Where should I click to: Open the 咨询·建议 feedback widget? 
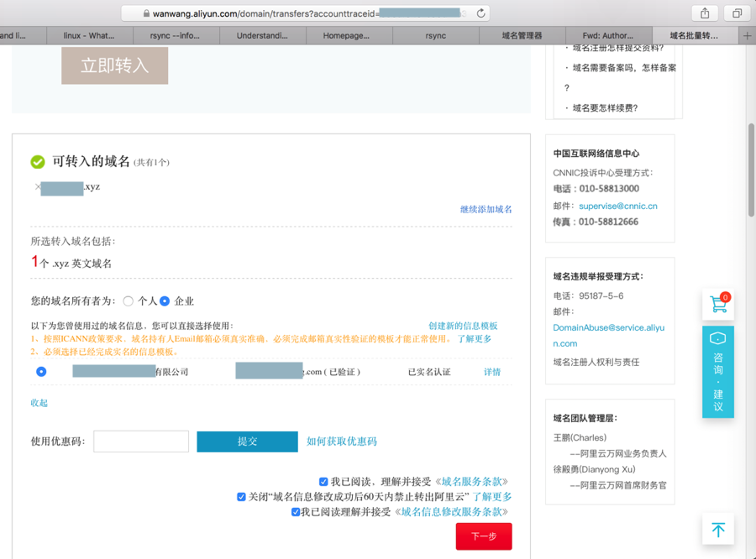point(718,372)
